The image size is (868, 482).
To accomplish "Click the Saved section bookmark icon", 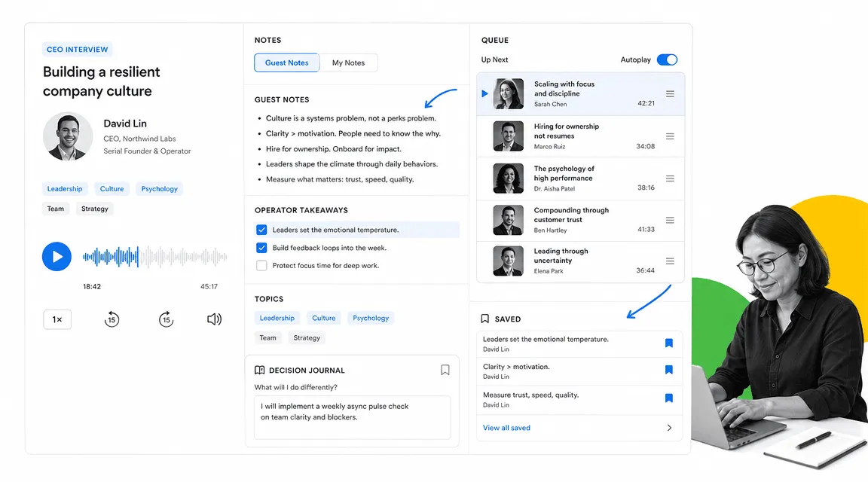I will (485, 319).
